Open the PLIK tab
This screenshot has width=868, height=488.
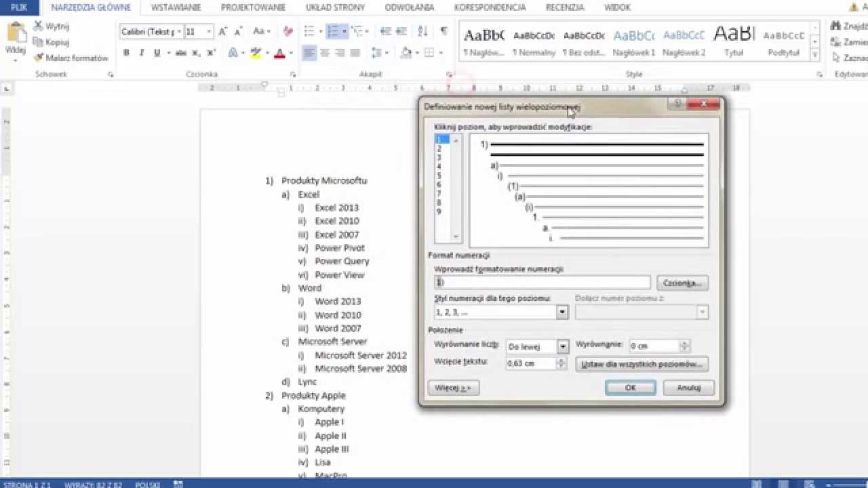(19, 7)
